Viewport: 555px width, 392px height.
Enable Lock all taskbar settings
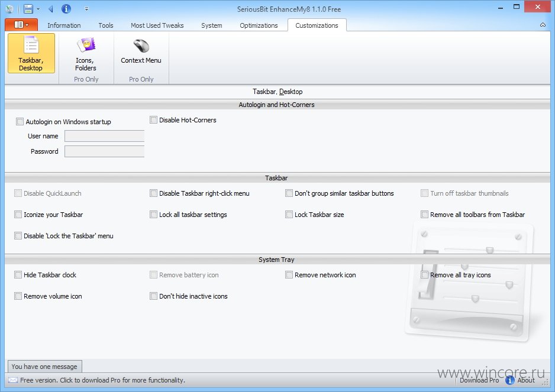pyautogui.click(x=153, y=215)
